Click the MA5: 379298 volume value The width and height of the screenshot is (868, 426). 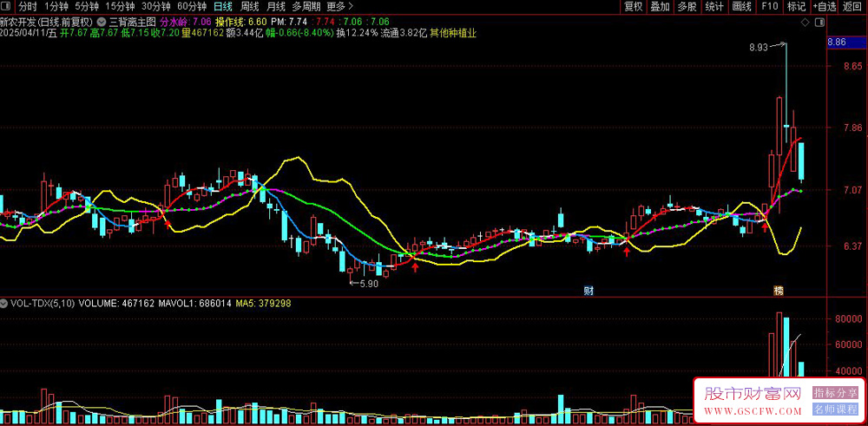pos(264,304)
